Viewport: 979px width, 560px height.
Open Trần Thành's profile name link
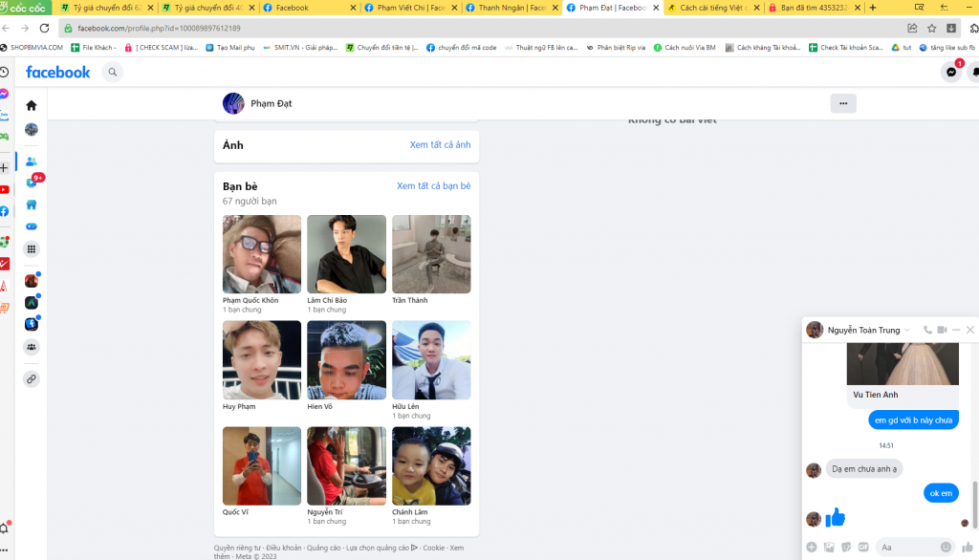point(409,300)
